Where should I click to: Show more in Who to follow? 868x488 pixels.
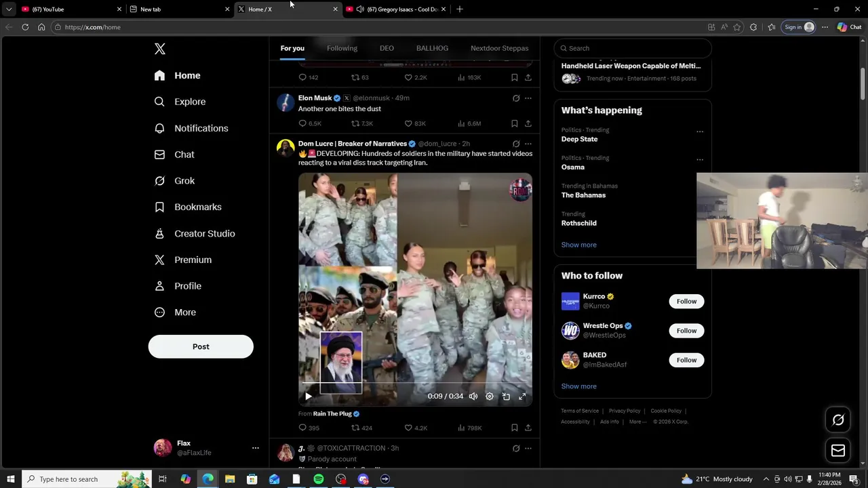(578, 386)
